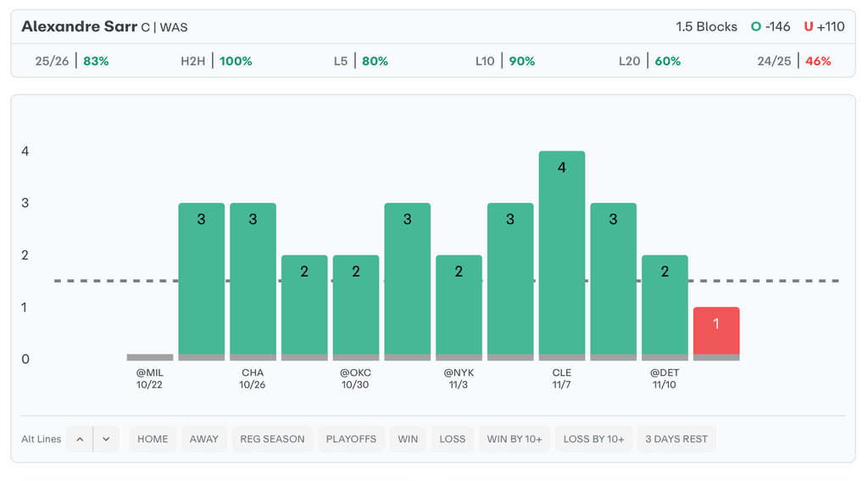This screenshot has width=868, height=481.
Task: Toggle the HOME games filter
Action: pyautogui.click(x=153, y=439)
